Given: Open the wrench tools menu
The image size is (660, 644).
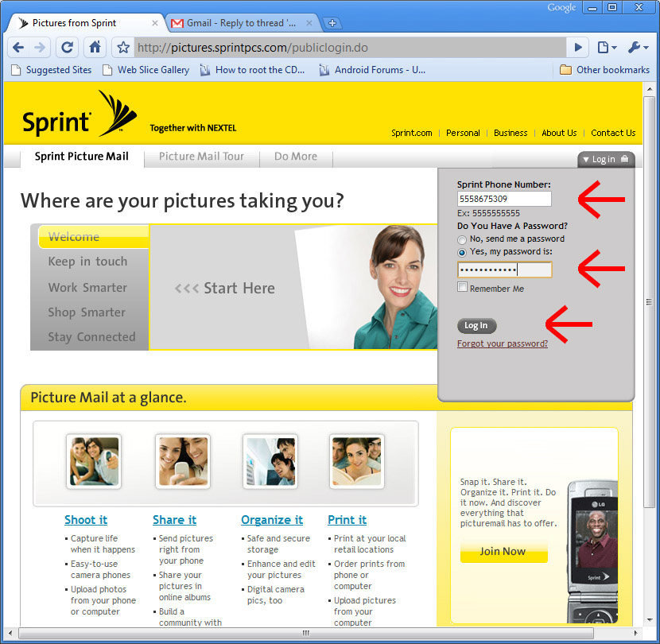Looking at the screenshot, I should (638, 47).
